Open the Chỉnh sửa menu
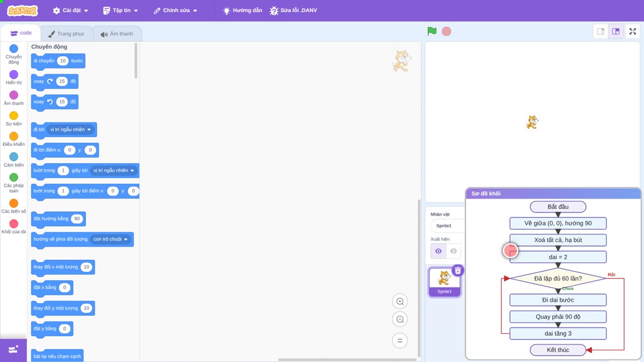This screenshot has width=644, height=362. pos(176,11)
